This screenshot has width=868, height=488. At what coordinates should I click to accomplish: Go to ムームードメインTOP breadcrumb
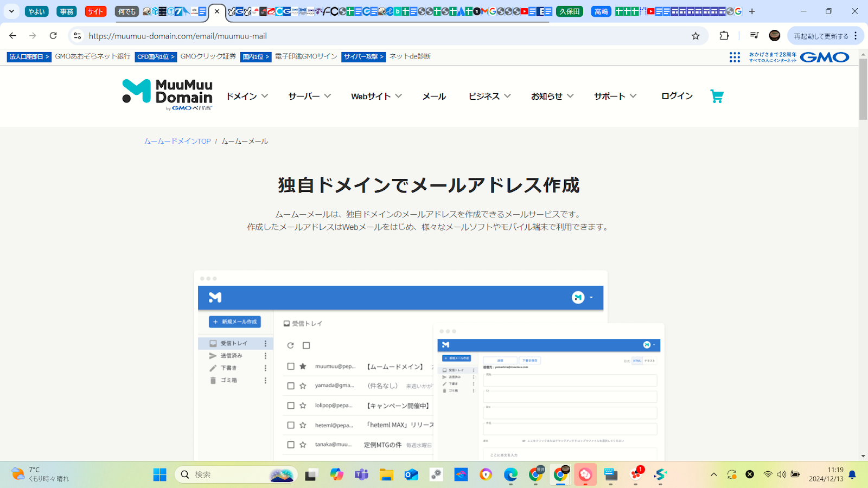(177, 141)
